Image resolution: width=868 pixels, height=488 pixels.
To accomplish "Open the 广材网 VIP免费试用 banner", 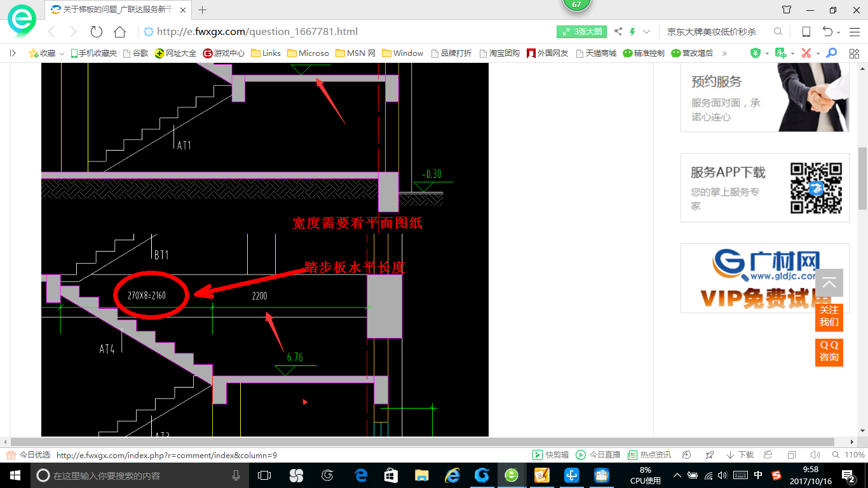I will (765, 278).
